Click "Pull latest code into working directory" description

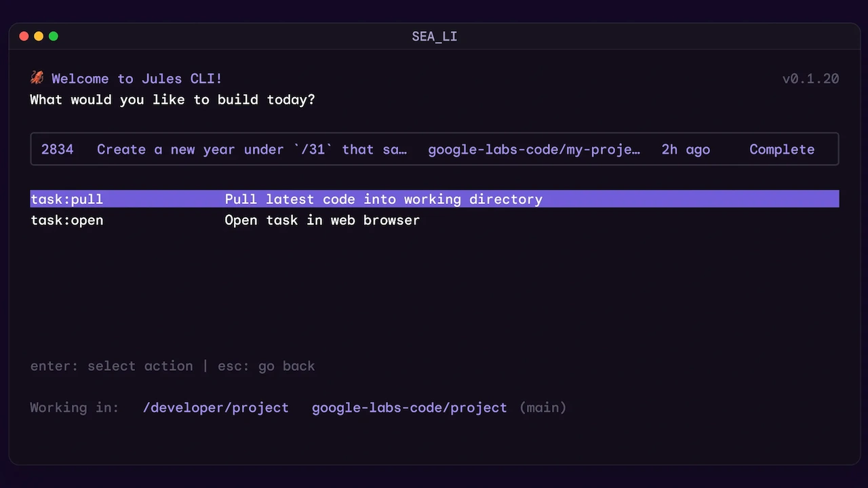click(383, 199)
